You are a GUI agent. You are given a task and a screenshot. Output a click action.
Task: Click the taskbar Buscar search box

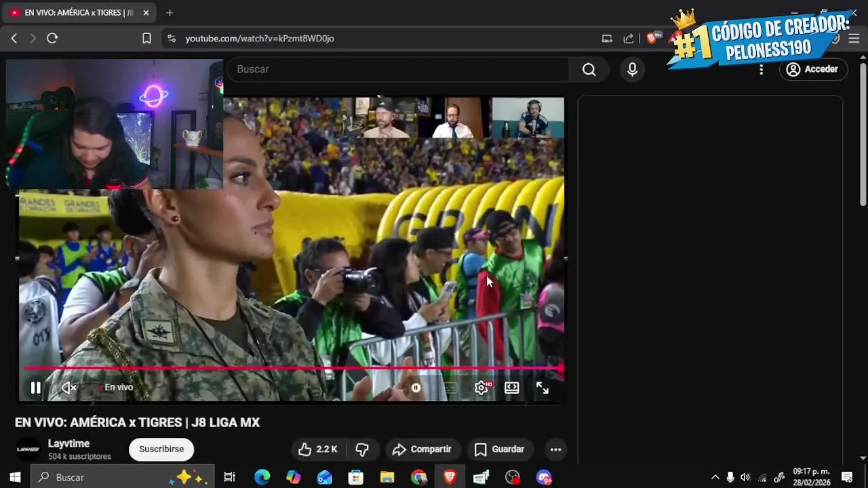[x=122, y=477]
